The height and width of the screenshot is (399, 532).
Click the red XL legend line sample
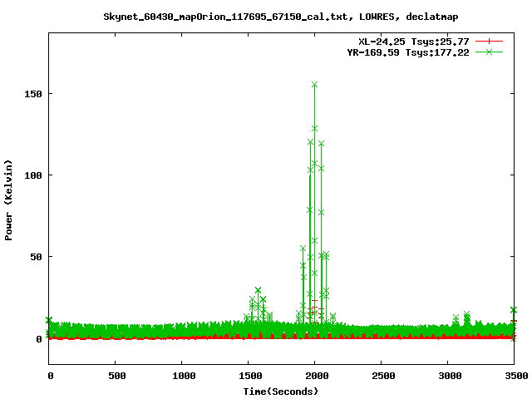coord(489,42)
